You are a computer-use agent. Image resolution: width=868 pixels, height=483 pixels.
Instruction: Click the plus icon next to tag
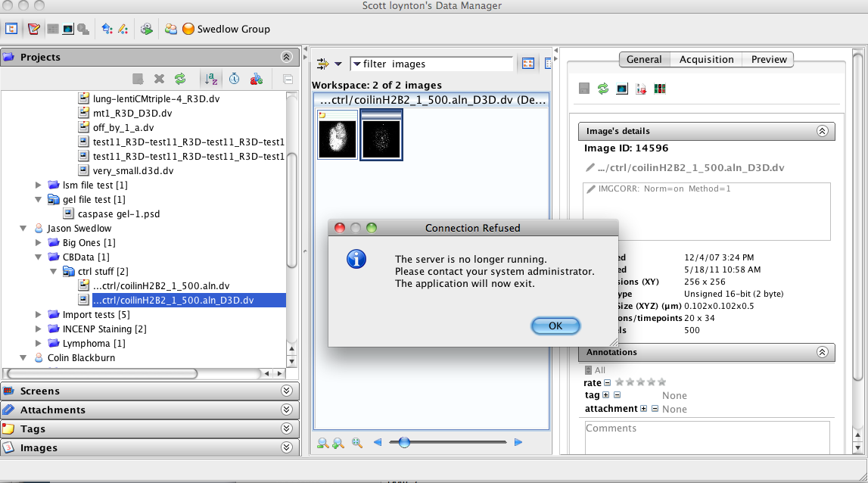[x=606, y=395]
